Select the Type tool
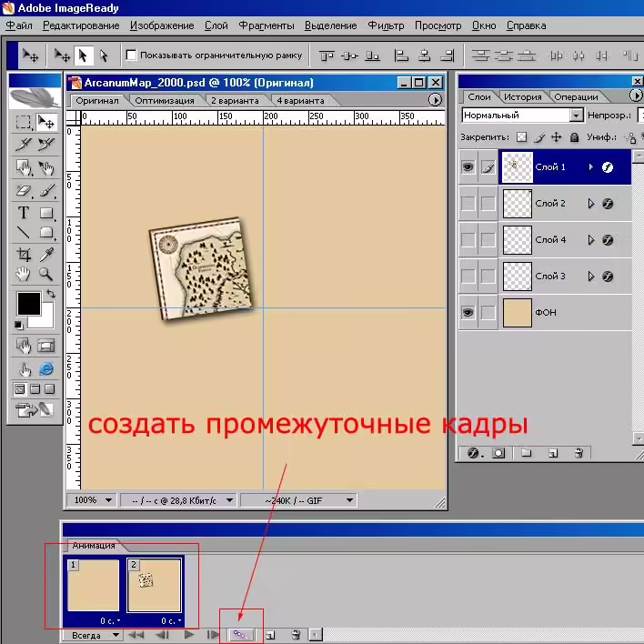This screenshot has height=644, width=644. pyautogui.click(x=23, y=213)
